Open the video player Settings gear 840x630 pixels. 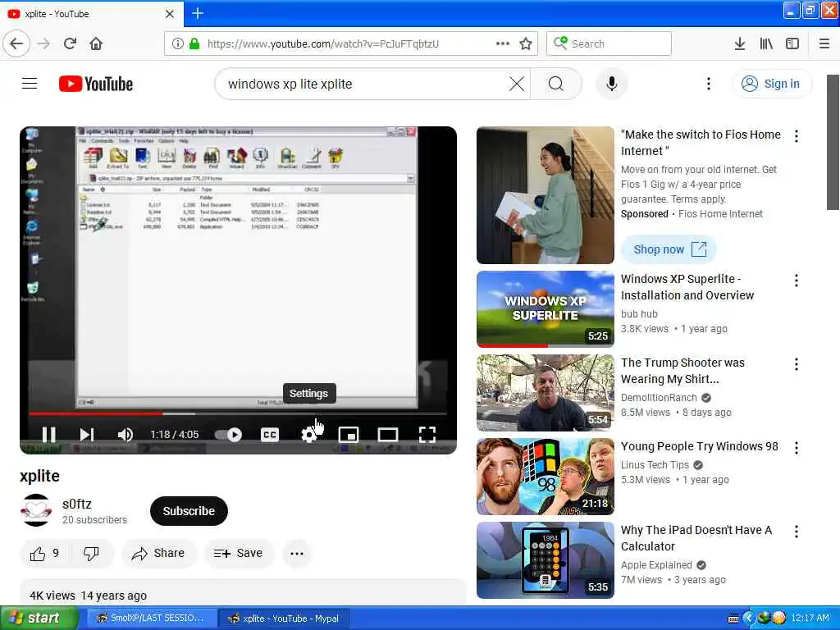(x=308, y=435)
